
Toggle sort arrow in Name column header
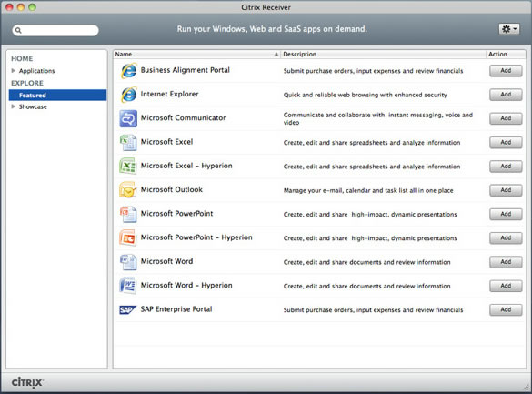(276, 54)
